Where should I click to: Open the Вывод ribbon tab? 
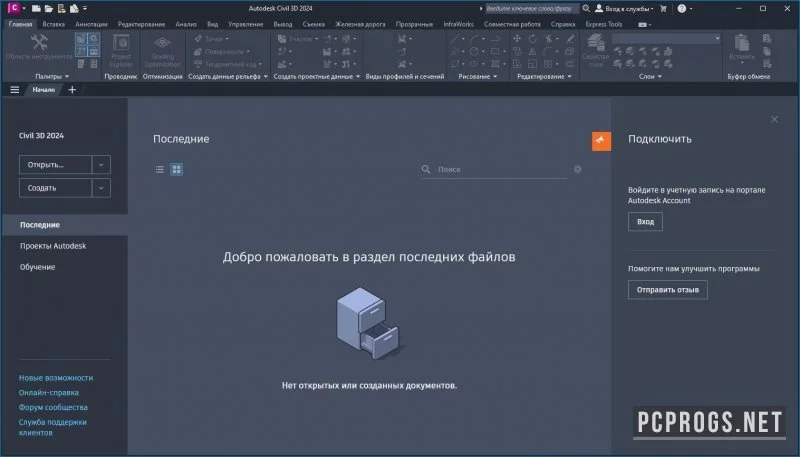283,24
